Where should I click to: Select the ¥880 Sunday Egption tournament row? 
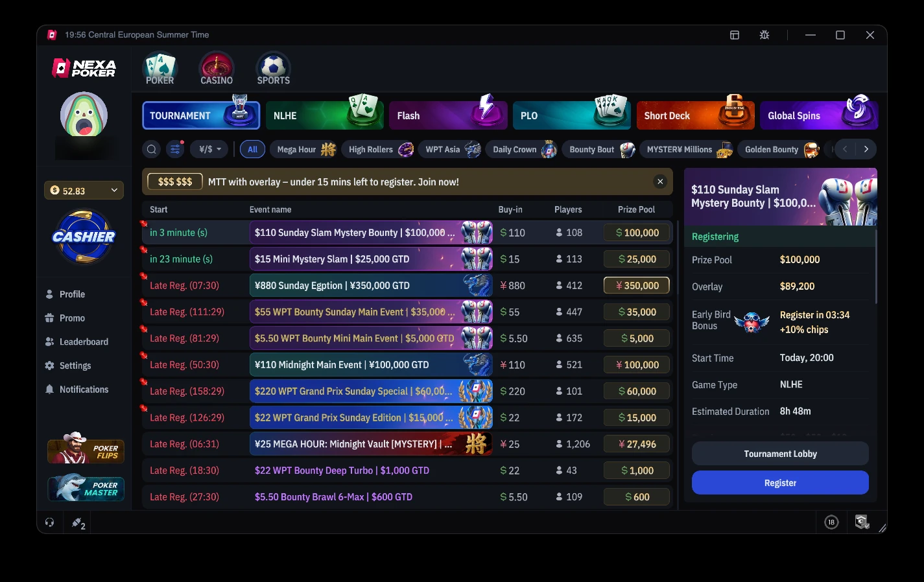407,285
